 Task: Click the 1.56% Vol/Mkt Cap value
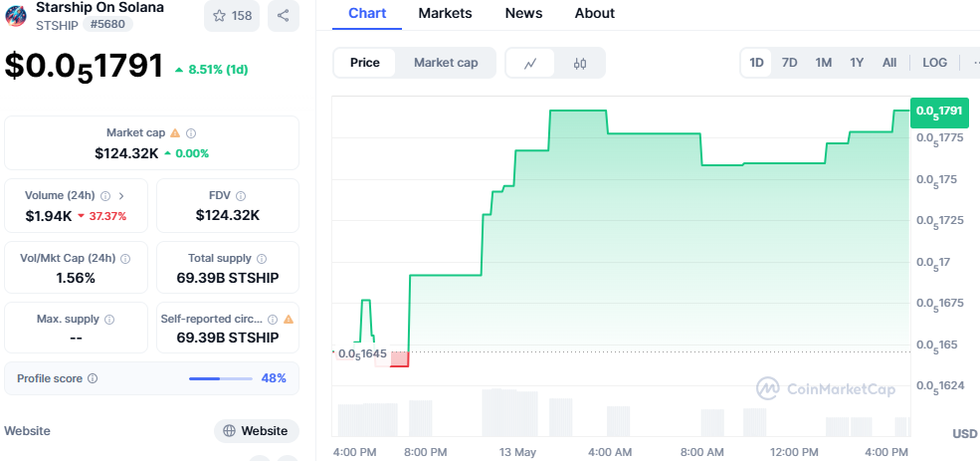pos(76,279)
